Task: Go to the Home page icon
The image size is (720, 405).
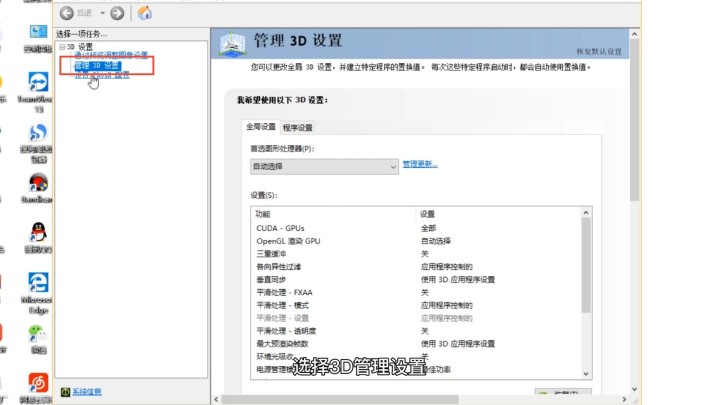Action: (x=145, y=13)
